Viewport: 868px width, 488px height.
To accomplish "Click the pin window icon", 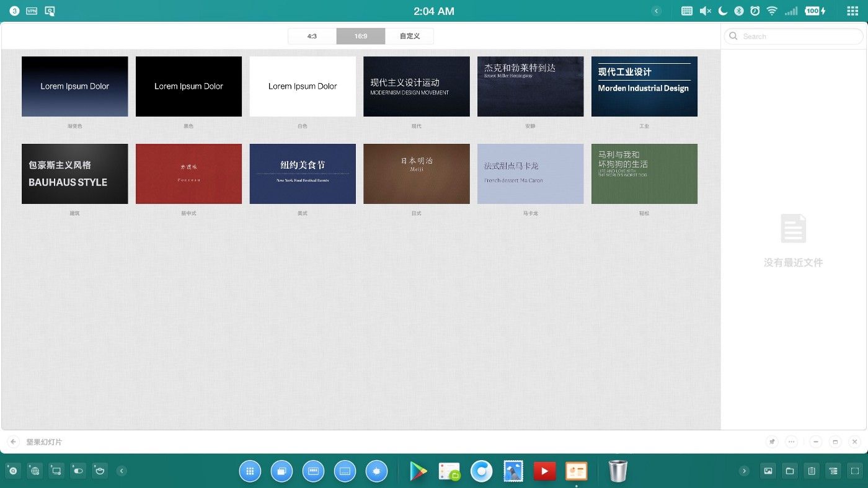I will 772,442.
